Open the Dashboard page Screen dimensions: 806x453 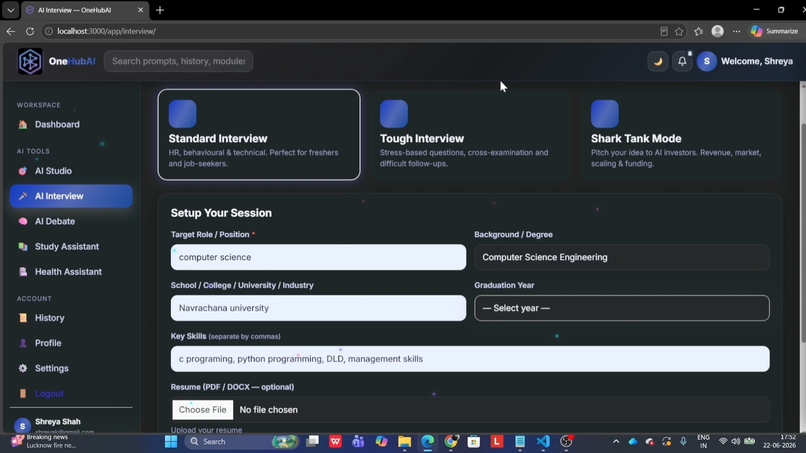tap(57, 124)
